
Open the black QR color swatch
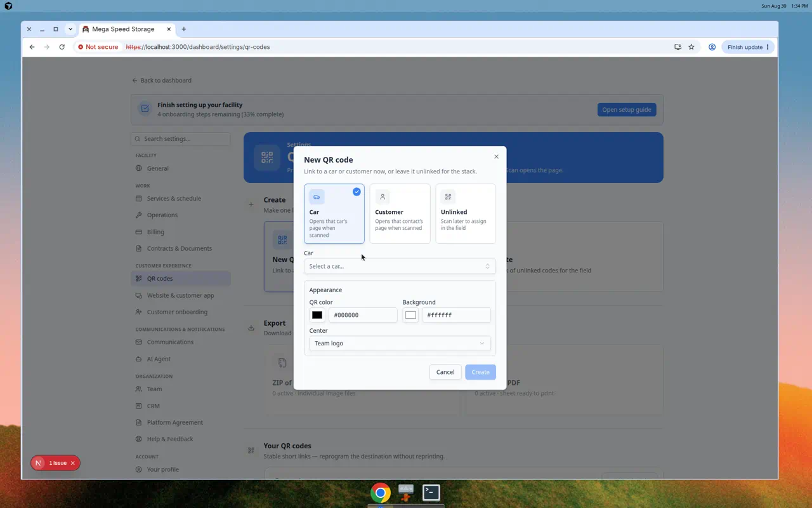pos(317,315)
